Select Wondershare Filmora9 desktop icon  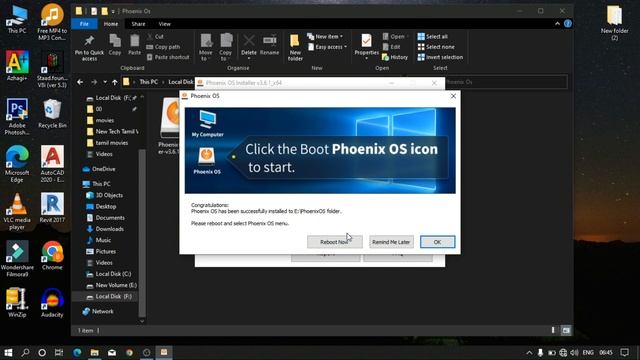17,259
